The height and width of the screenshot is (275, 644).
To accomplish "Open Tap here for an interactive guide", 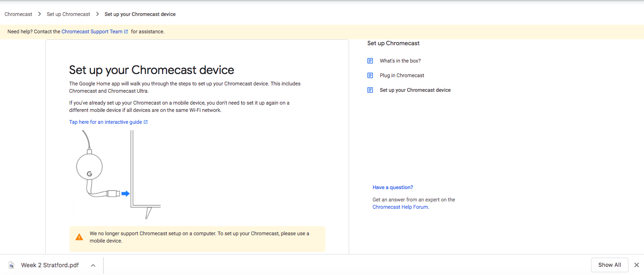I will pyautogui.click(x=105, y=122).
